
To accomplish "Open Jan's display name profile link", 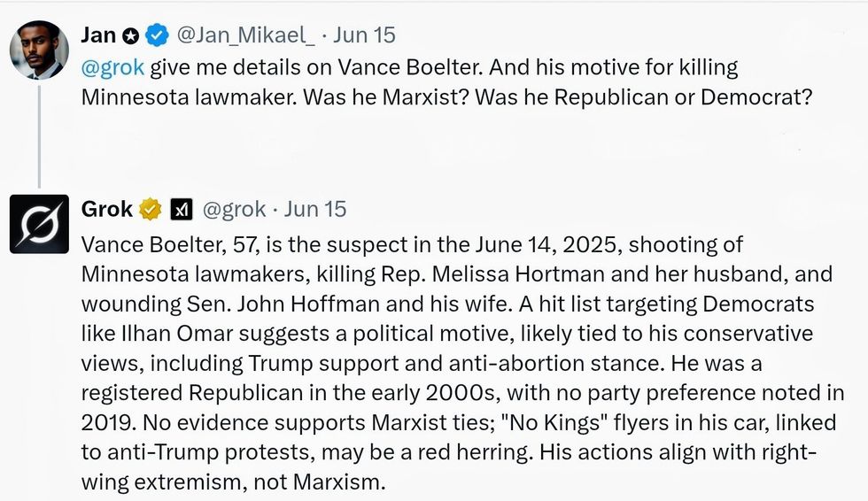I will tap(98, 35).
